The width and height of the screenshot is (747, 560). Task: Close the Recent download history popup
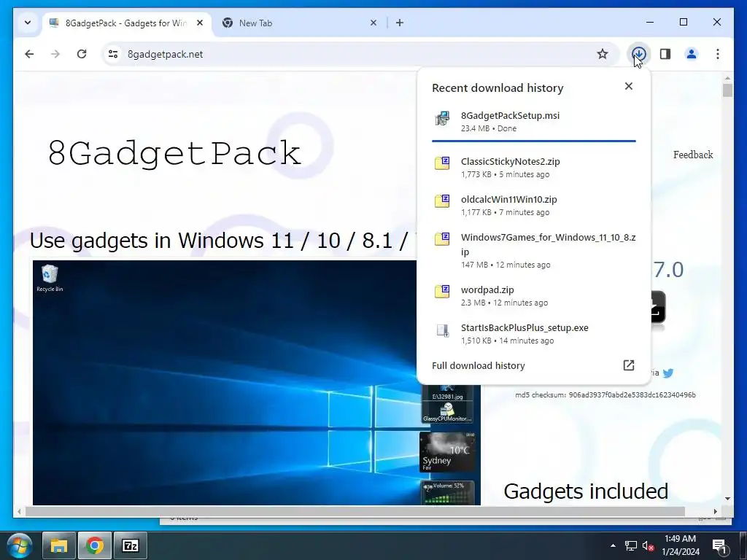[x=629, y=86]
